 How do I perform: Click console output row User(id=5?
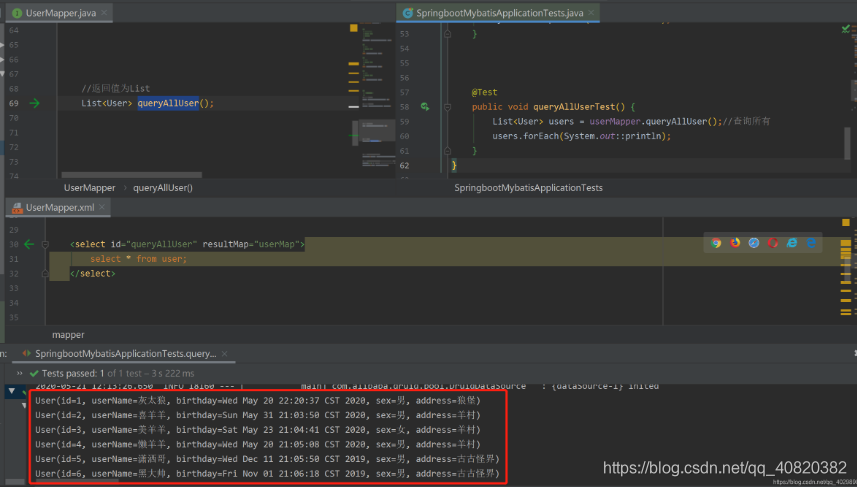267,459
